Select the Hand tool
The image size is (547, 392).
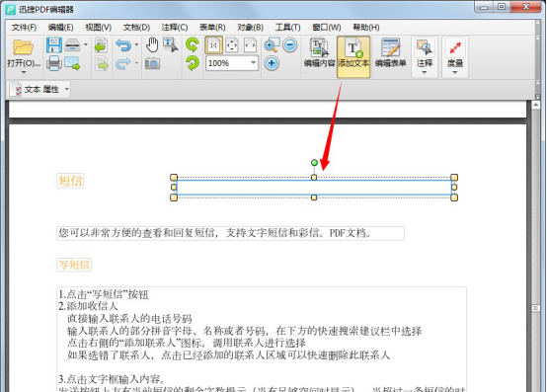coord(152,45)
